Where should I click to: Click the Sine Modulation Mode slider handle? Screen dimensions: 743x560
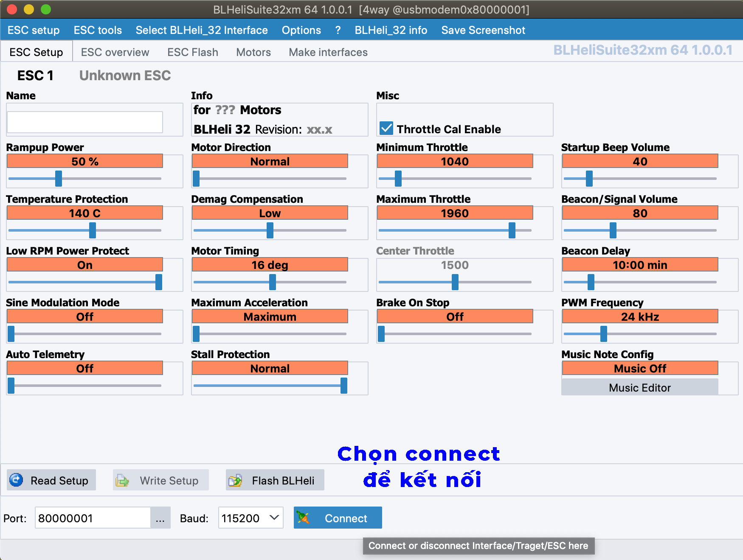tap(11, 334)
